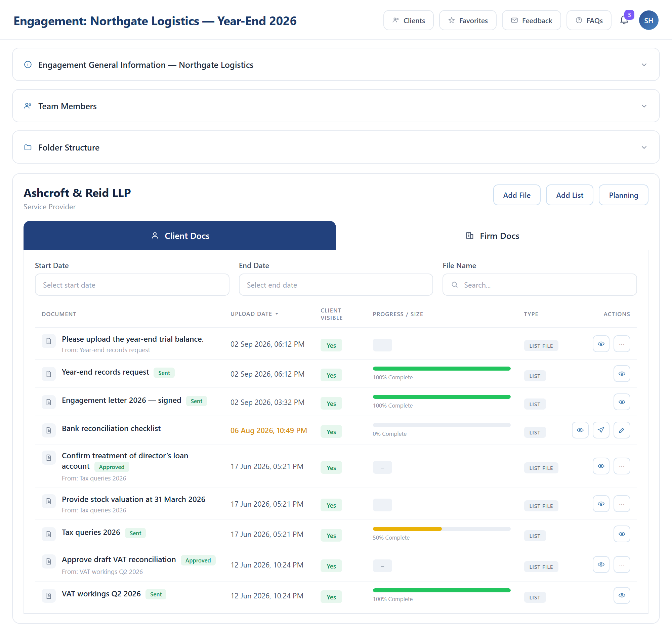Click the Add File button

click(516, 195)
